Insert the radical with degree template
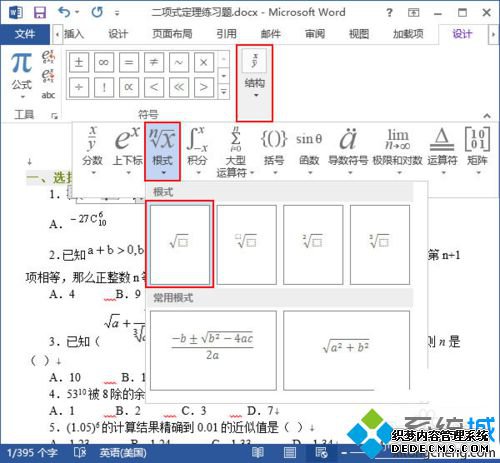Viewport: 500px width, 463px height. click(246, 244)
